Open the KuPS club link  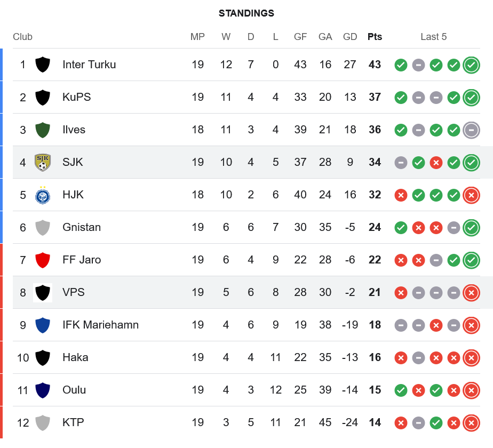click(x=77, y=97)
